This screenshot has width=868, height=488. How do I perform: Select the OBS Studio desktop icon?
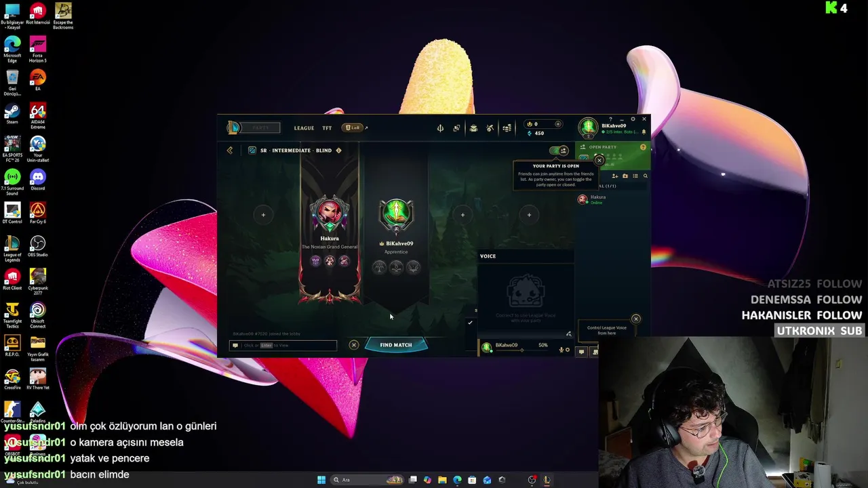38,246
